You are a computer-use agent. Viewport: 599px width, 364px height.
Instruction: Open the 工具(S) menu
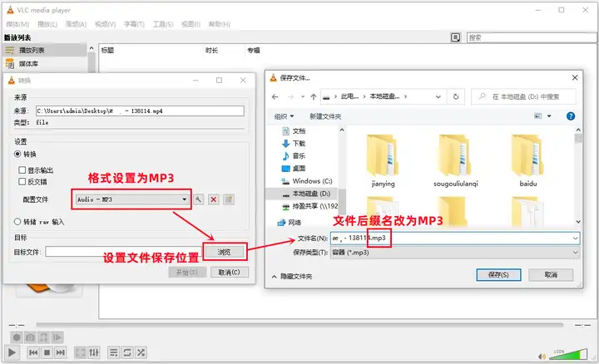pos(163,24)
